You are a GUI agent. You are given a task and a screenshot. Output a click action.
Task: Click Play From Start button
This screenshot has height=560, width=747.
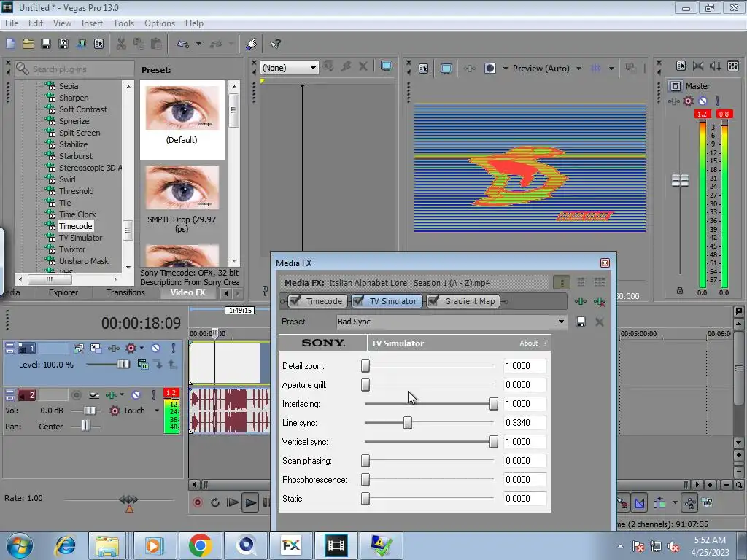coord(233,502)
